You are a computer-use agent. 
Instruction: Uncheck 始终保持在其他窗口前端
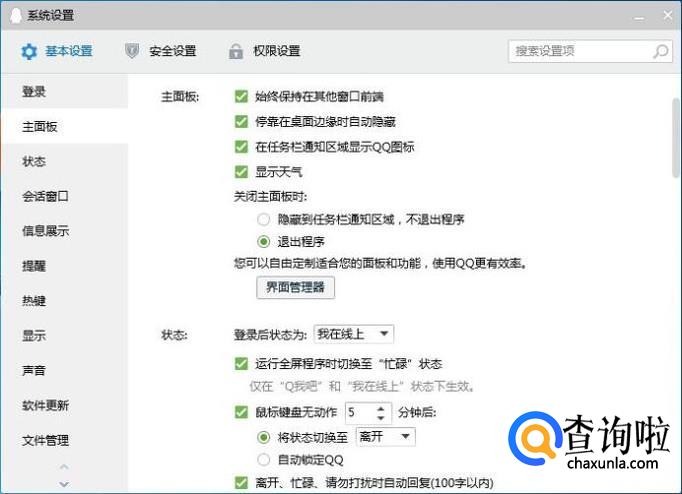[x=240, y=97]
